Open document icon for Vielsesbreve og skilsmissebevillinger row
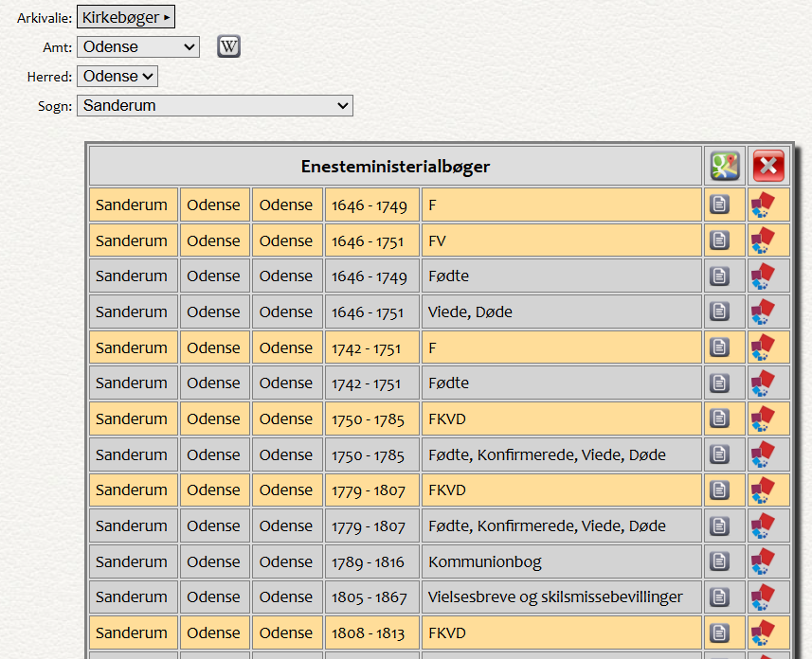Screen dimensions: 812x659 (x=720, y=597)
